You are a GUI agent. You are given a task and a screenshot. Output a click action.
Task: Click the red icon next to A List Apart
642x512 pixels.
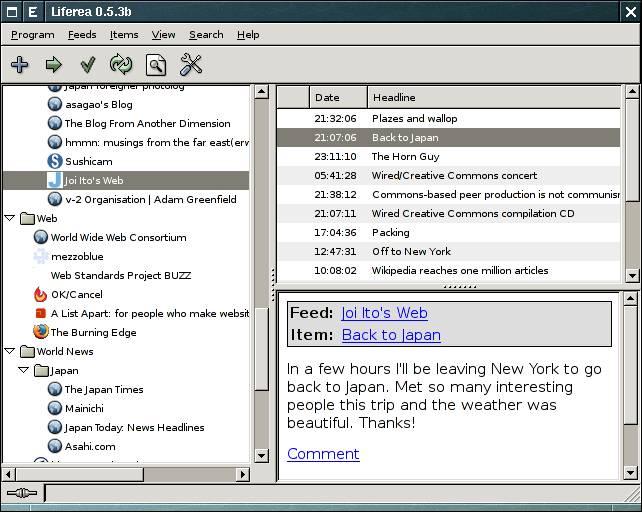(41, 313)
